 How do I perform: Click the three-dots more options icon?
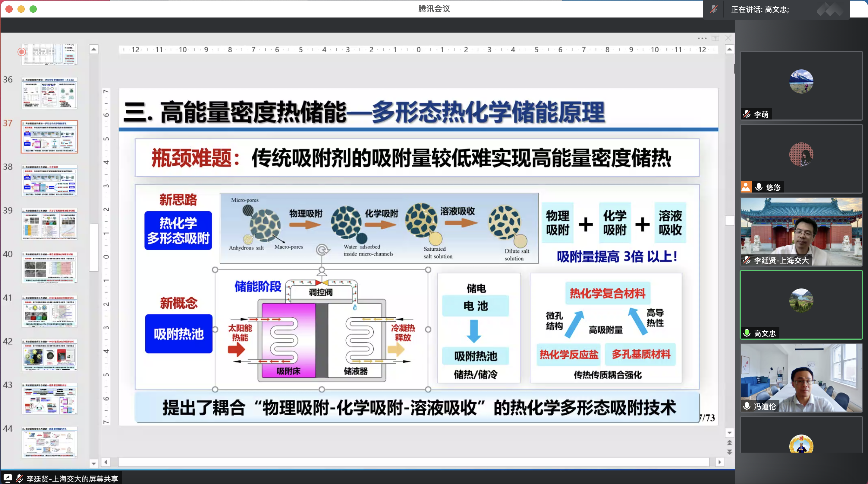tap(702, 38)
